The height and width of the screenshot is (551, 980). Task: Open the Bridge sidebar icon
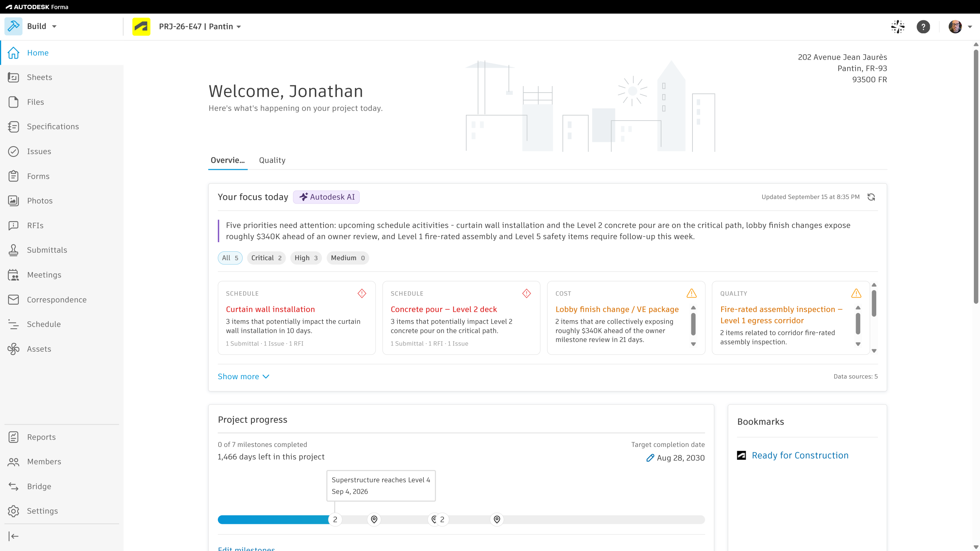point(13,486)
